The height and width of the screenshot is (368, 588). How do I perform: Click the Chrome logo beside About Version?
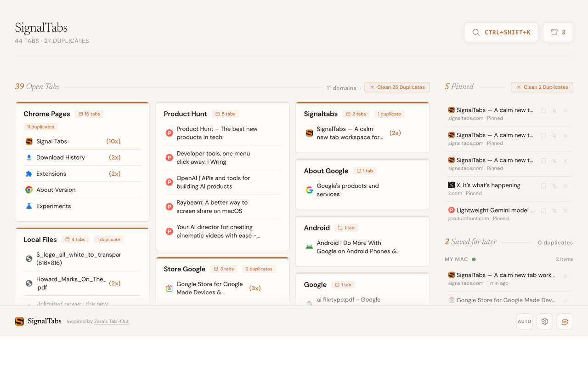[29, 190]
